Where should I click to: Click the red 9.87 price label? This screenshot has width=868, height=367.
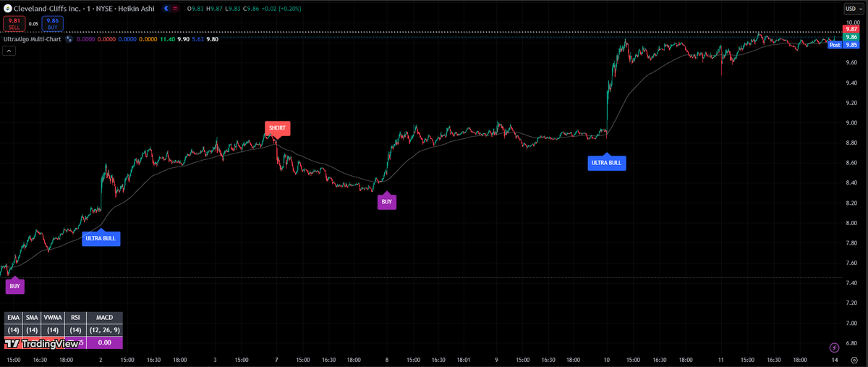click(x=851, y=28)
